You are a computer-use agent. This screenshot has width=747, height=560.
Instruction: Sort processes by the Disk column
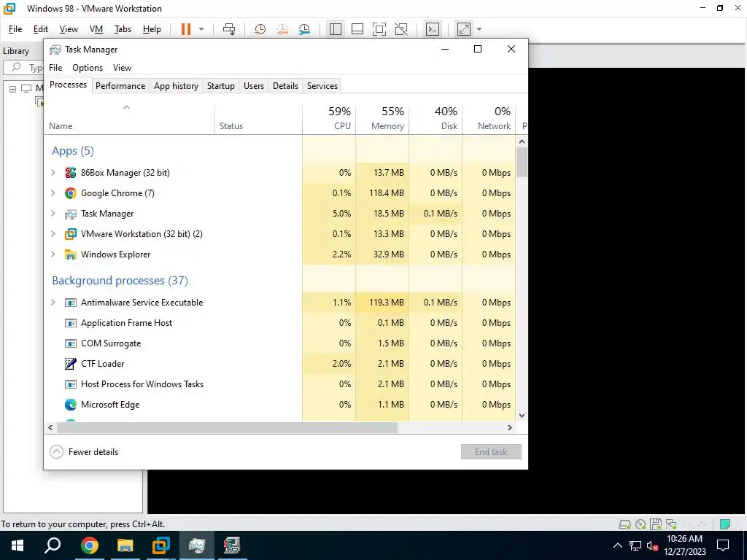(436, 117)
